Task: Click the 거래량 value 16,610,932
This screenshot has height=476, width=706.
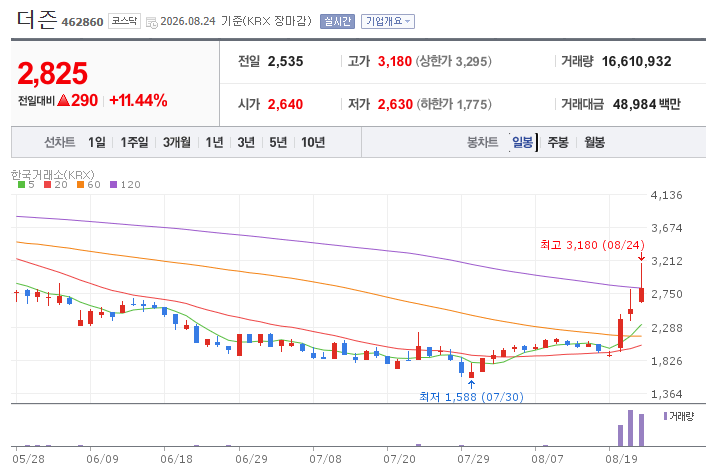Action: pos(637,61)
